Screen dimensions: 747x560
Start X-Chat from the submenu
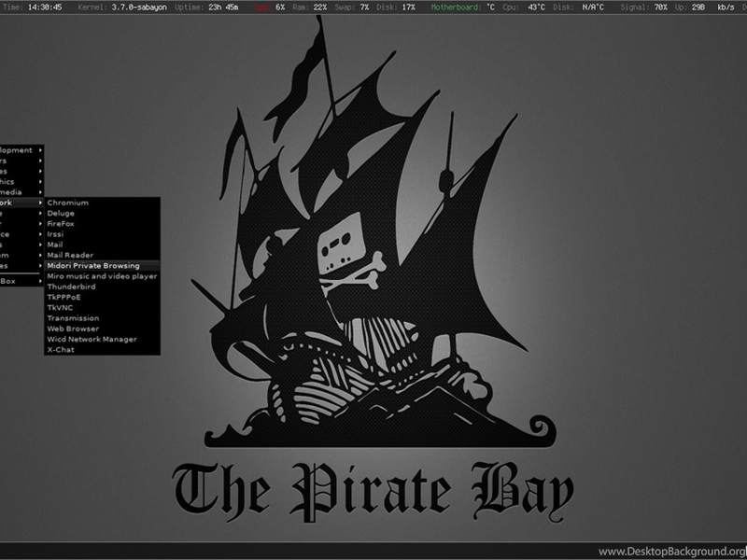(x=102, y=349)
